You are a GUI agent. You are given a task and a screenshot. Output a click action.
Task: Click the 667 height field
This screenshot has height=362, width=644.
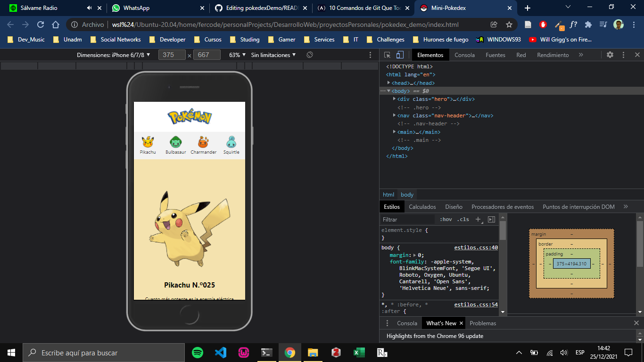(207, 55)
